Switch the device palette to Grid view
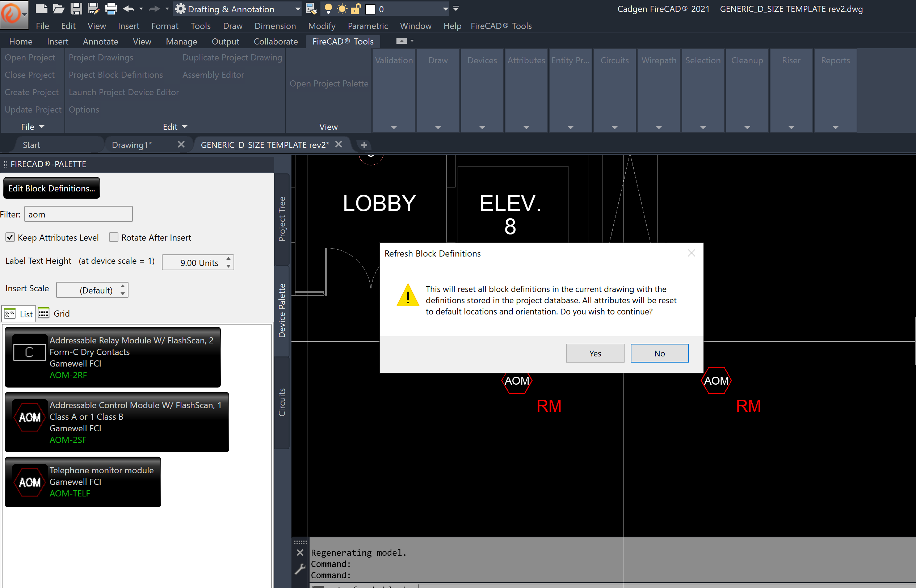 coord(54,314)
